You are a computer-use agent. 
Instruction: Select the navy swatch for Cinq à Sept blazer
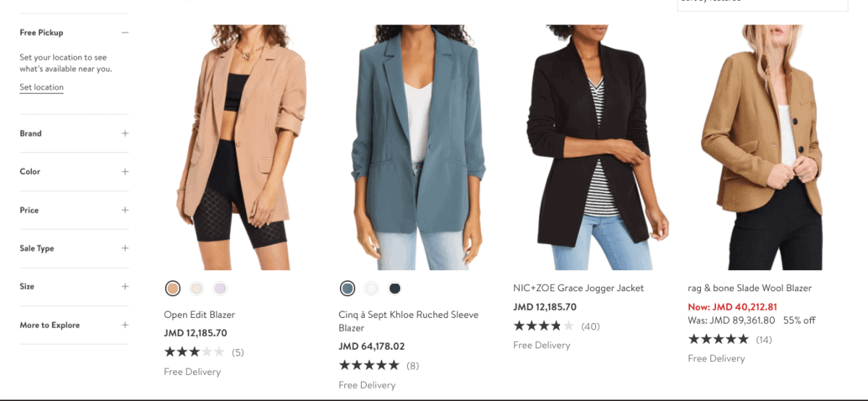coord(395,288)
